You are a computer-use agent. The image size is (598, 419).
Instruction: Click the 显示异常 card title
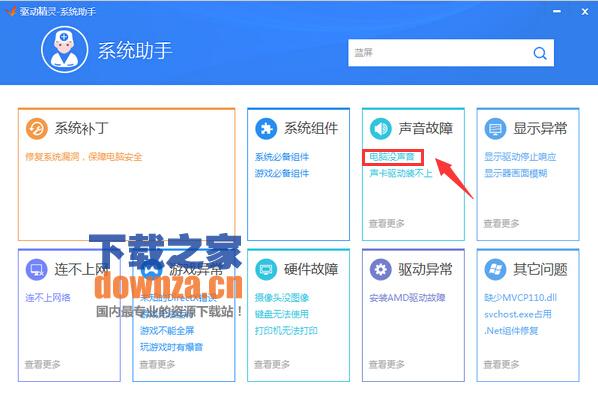pyautogui.click(x=540, y=128)
